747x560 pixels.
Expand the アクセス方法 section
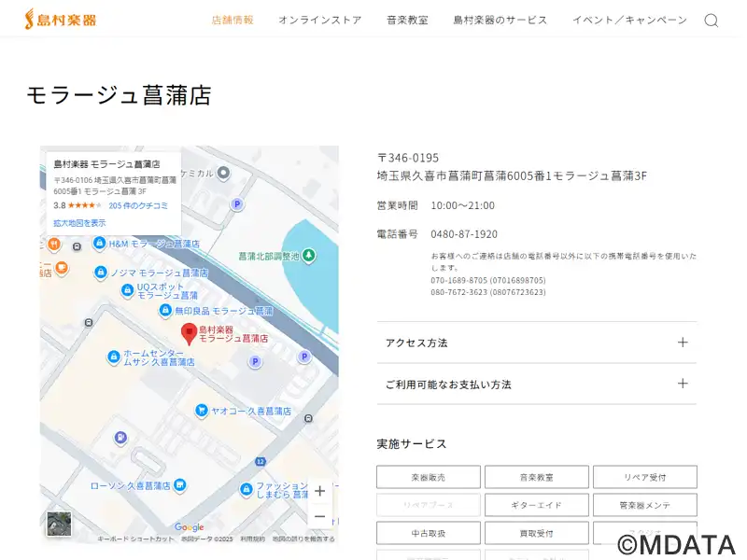click(536, 343)
